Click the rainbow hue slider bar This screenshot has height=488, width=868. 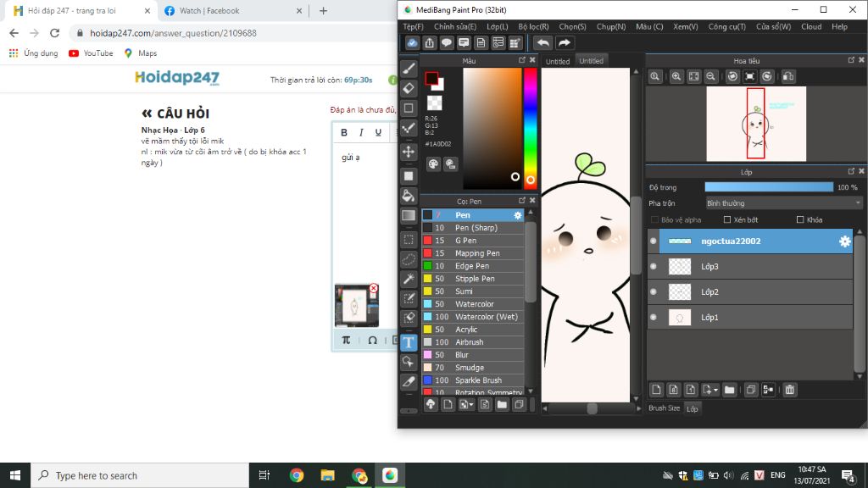coord(530,129)
